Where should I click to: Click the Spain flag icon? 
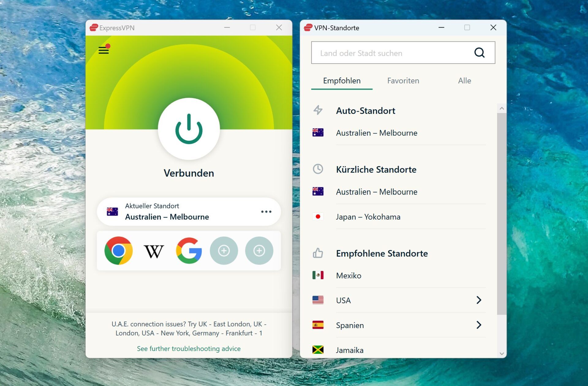318,325
